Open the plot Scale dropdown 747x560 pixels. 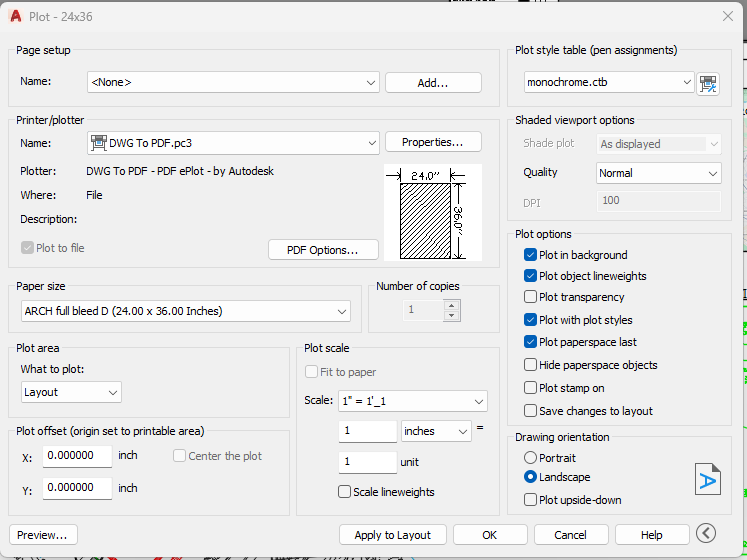click(x=413, y=401)
